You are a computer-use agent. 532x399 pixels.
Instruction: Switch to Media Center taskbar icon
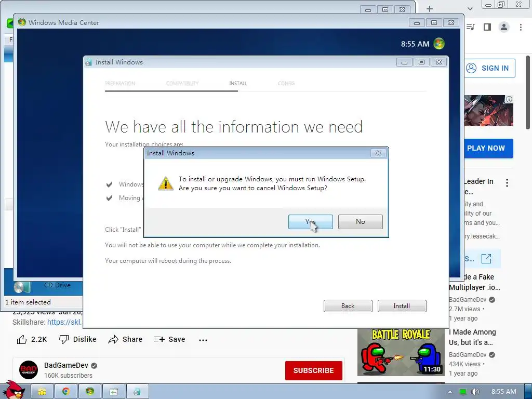click(89, 392)
